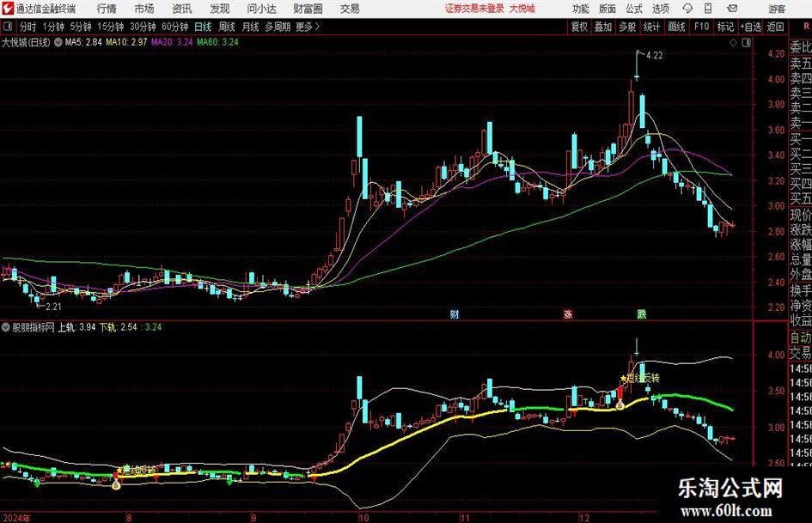Screen dimensions: 812x523
Task: Open the 市场 menu
Action: click(144, 9)
